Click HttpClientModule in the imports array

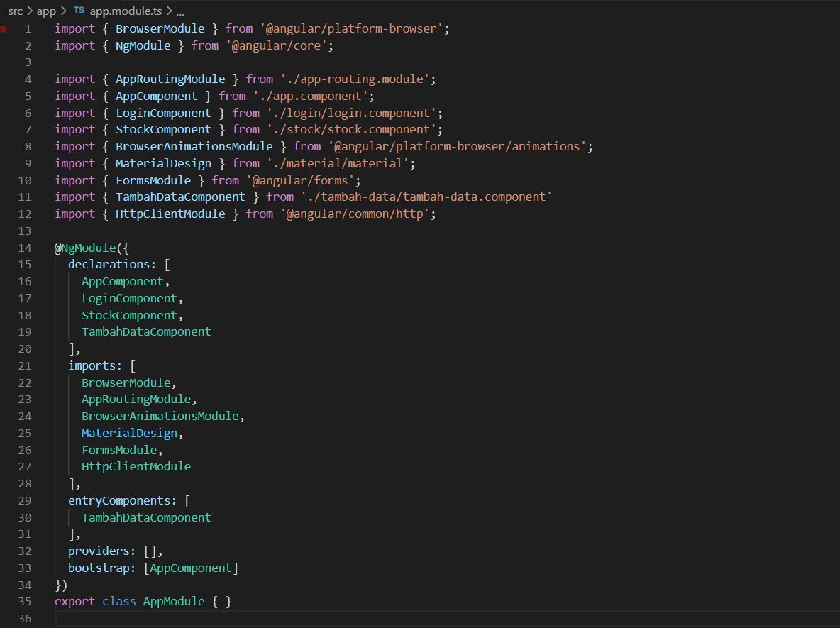coord(136,466)
